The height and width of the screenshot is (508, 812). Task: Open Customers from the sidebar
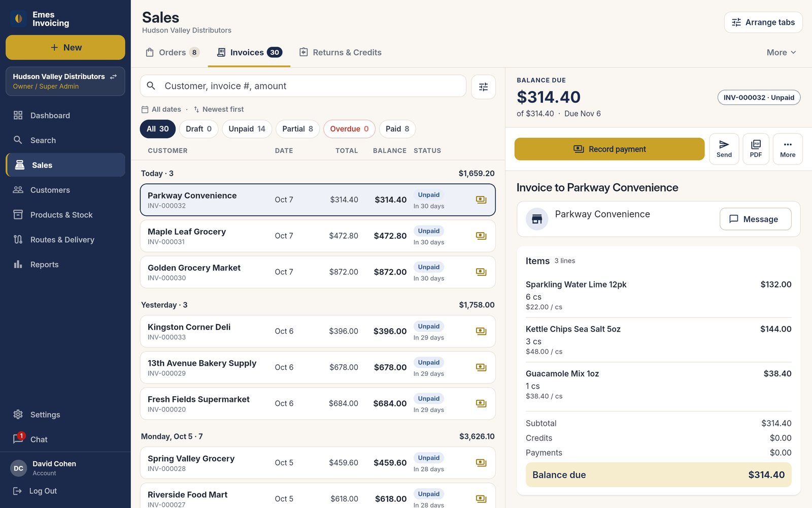pyautogui.click(x=65, y=190)
